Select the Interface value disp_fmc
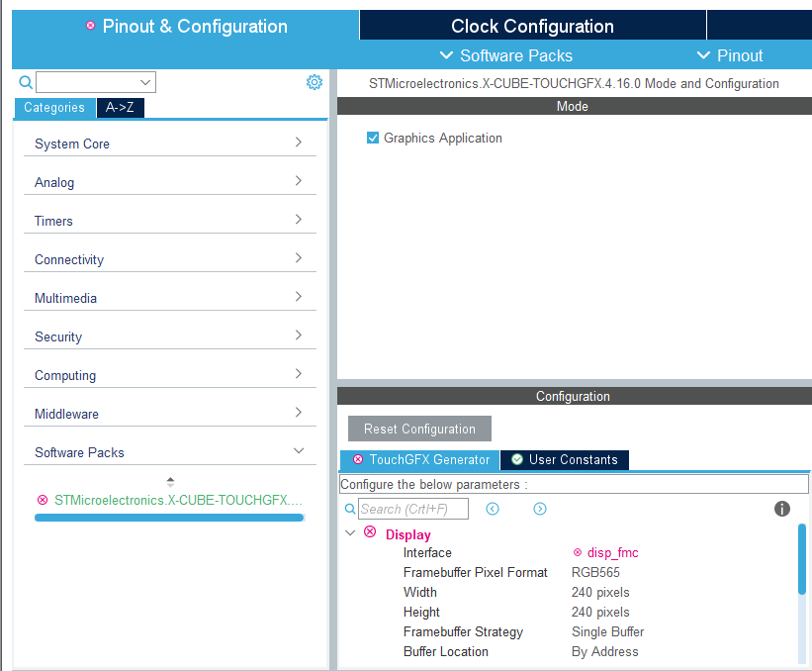 (612, 553)
